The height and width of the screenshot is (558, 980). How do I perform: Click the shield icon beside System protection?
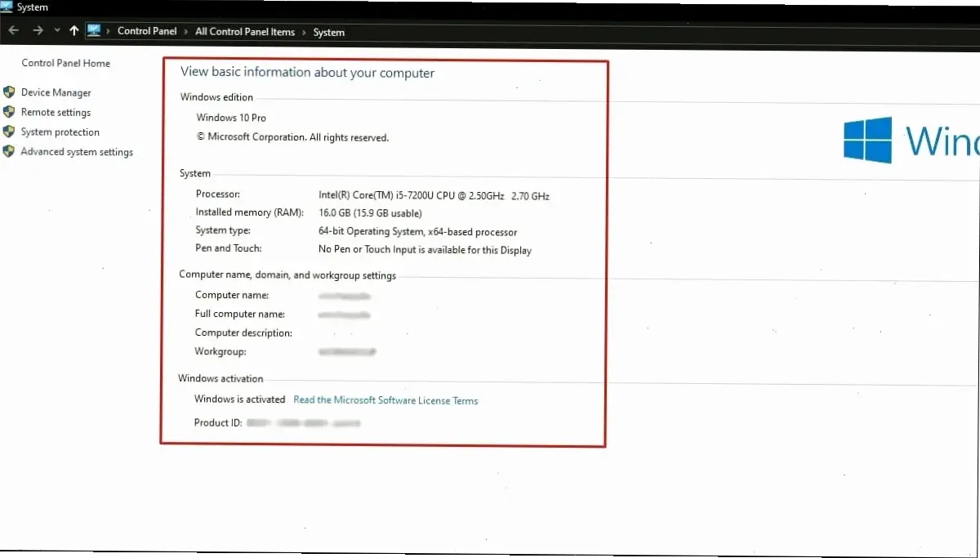(x=9, y=132)
